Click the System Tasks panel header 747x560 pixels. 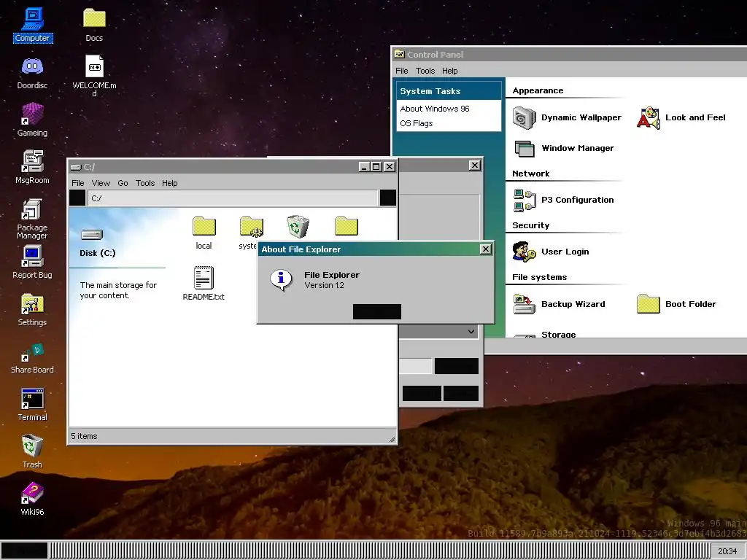coord(449,91)
